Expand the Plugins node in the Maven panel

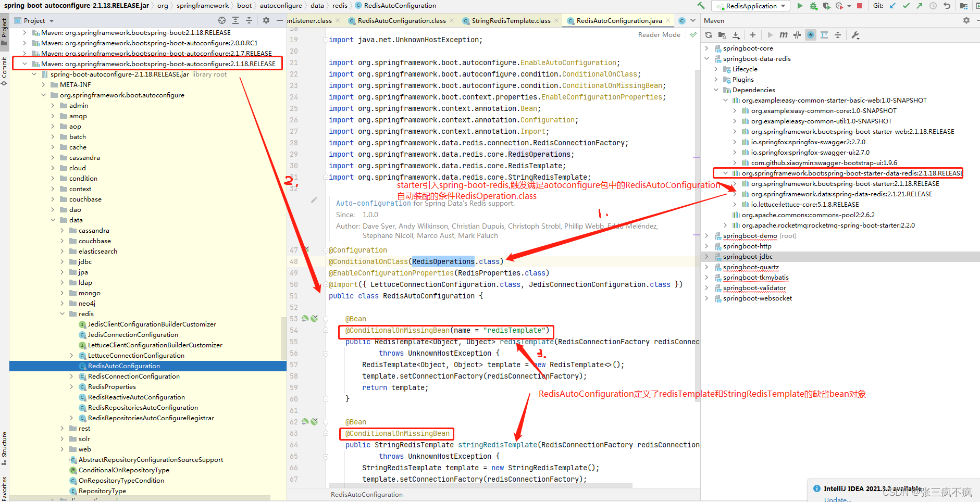point(716,79)
